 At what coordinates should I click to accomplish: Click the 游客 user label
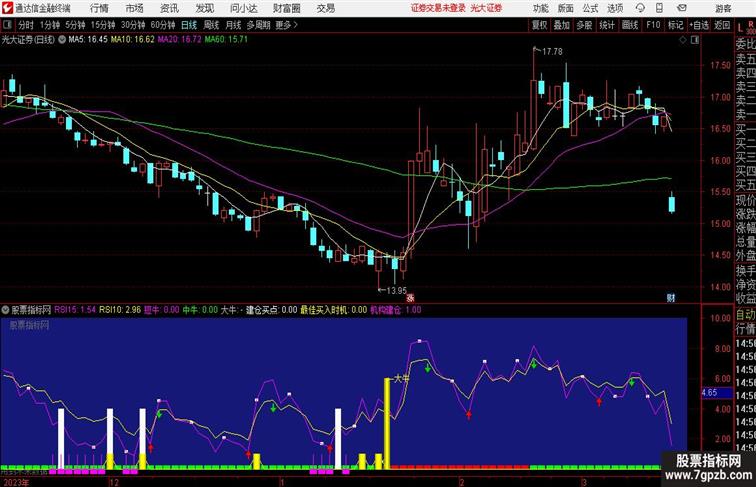(723, 8)
